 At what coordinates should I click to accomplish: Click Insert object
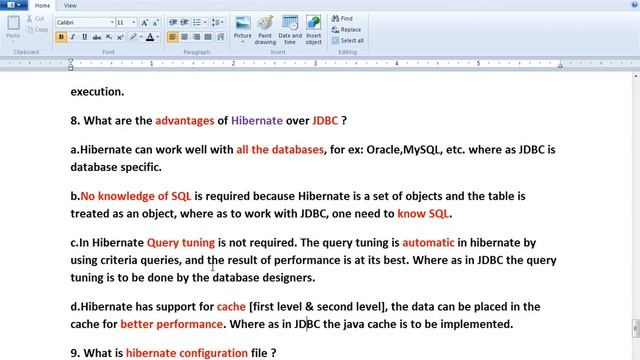click(313, 30)
